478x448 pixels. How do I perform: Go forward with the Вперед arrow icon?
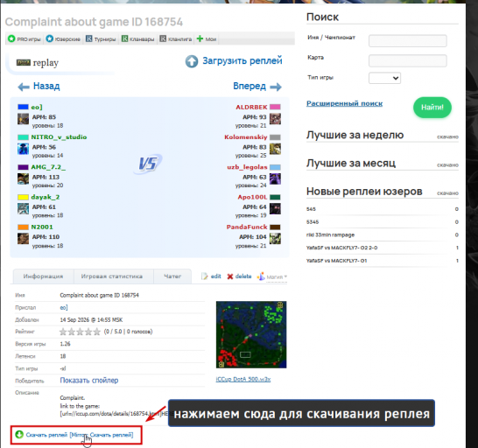click(x=276, y=87)
